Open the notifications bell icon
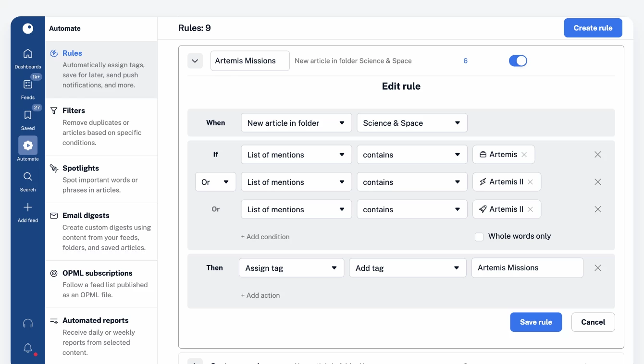 (28, 348)
